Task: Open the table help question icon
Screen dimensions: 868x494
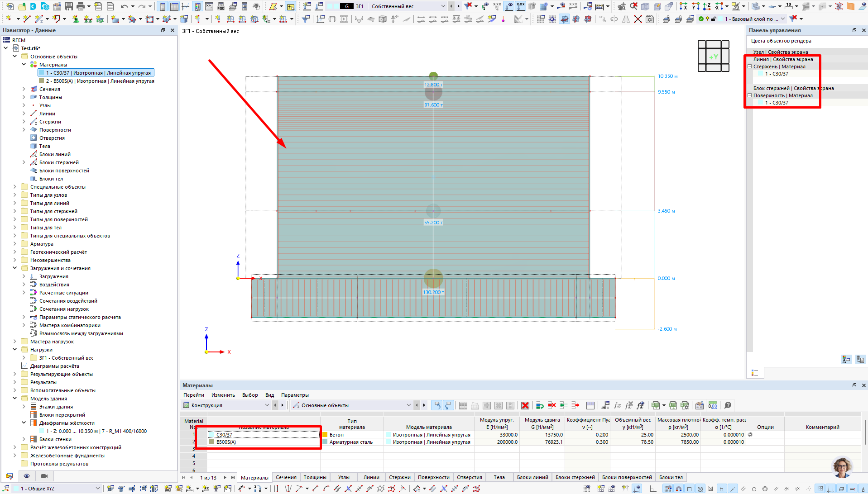Action: pyautogui.click(x=728, y=405)
